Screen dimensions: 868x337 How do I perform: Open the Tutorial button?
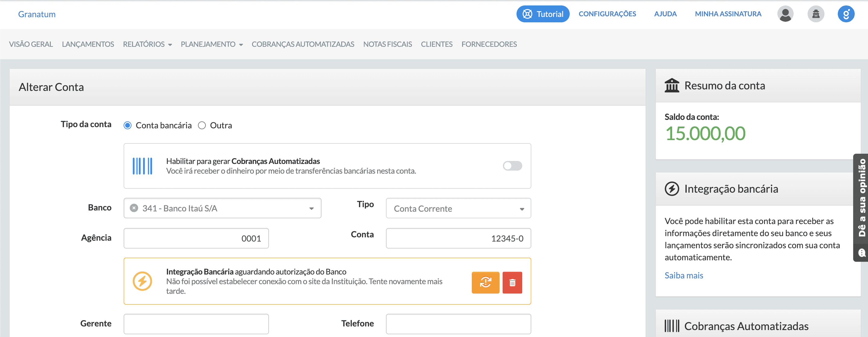pos(543,14)
